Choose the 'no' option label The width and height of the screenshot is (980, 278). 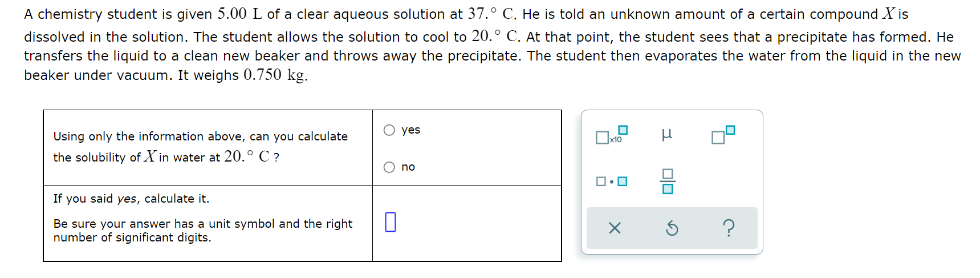pyautogui.click(x=408, y=167)
